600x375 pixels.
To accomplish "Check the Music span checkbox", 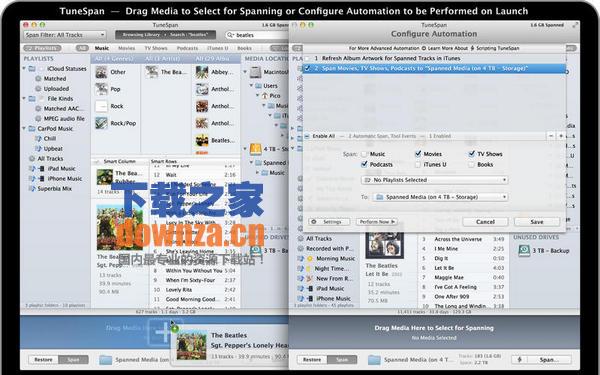I will (365, 154).
